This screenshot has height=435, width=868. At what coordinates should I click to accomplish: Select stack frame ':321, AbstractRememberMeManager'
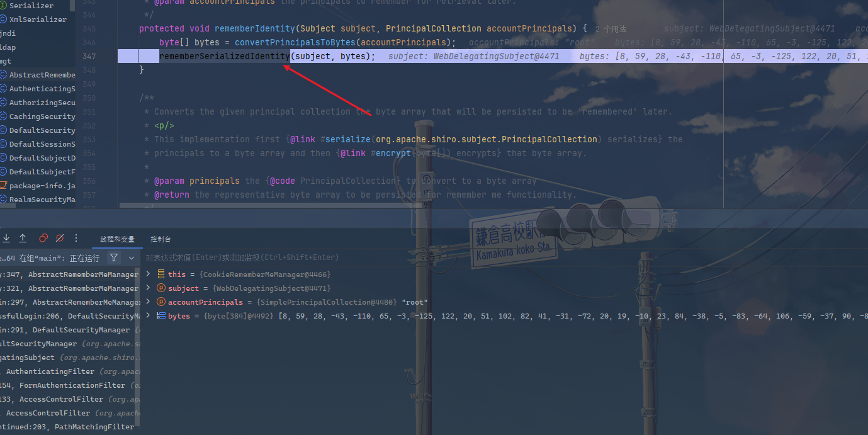click(x=69, y=288)
